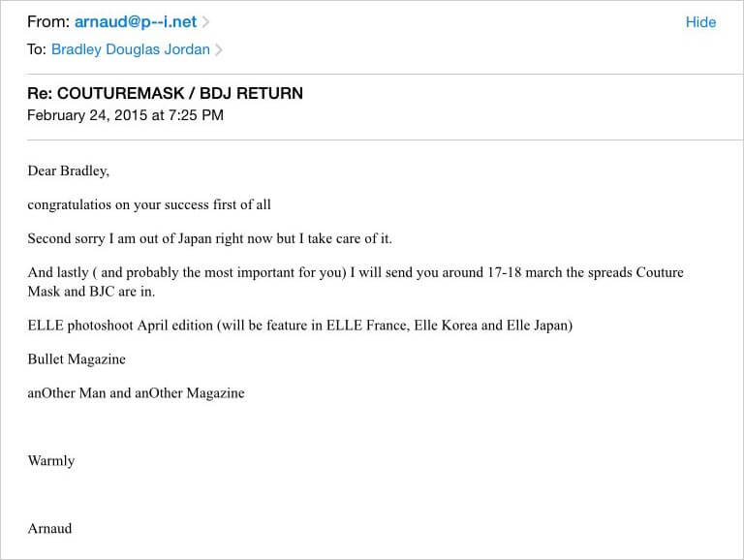Viewport: 744px width, 560px height.
Task: Open recipient Bradley Douglas Jordan contact
Action: (x=131, y=49)
